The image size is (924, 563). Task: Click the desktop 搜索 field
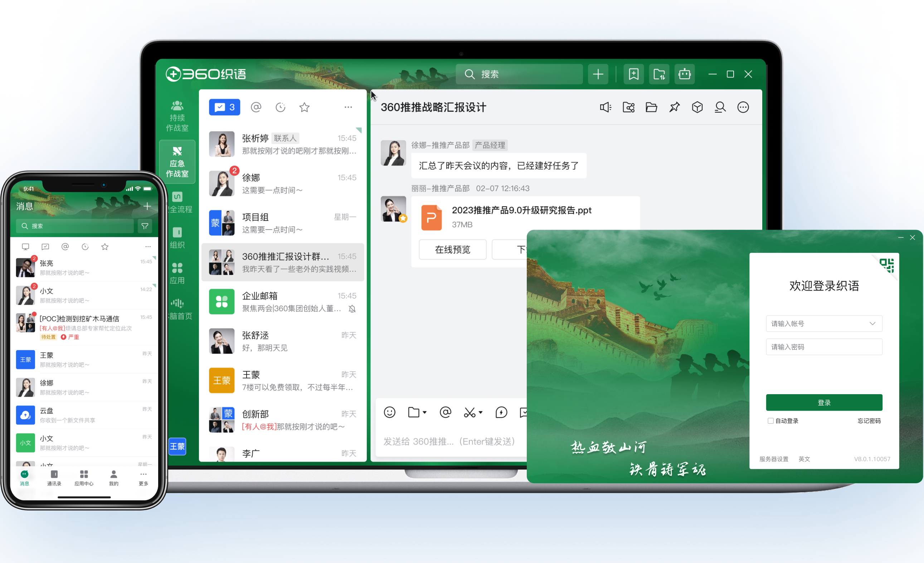(519, 74)
